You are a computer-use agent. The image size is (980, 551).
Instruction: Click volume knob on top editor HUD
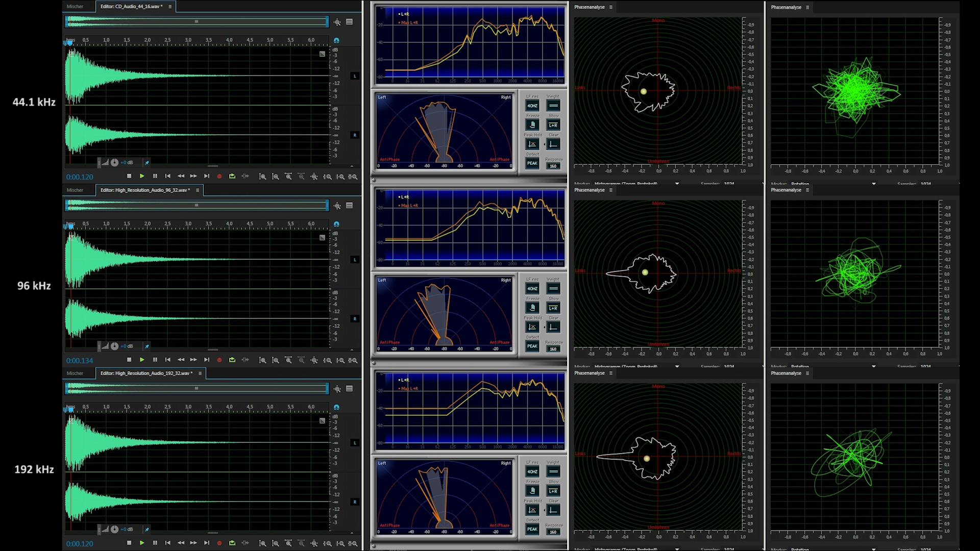(x=115, y=163)
